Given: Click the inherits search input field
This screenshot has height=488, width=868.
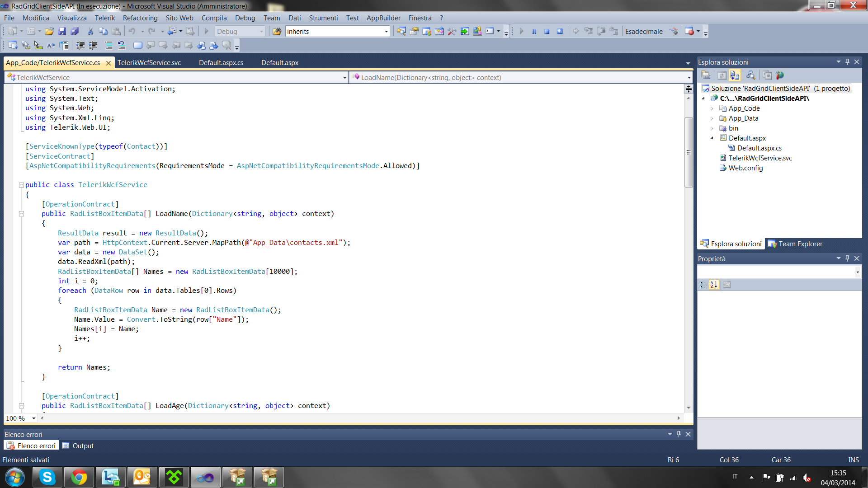Looking at the screenshot, I should (334, 31).
